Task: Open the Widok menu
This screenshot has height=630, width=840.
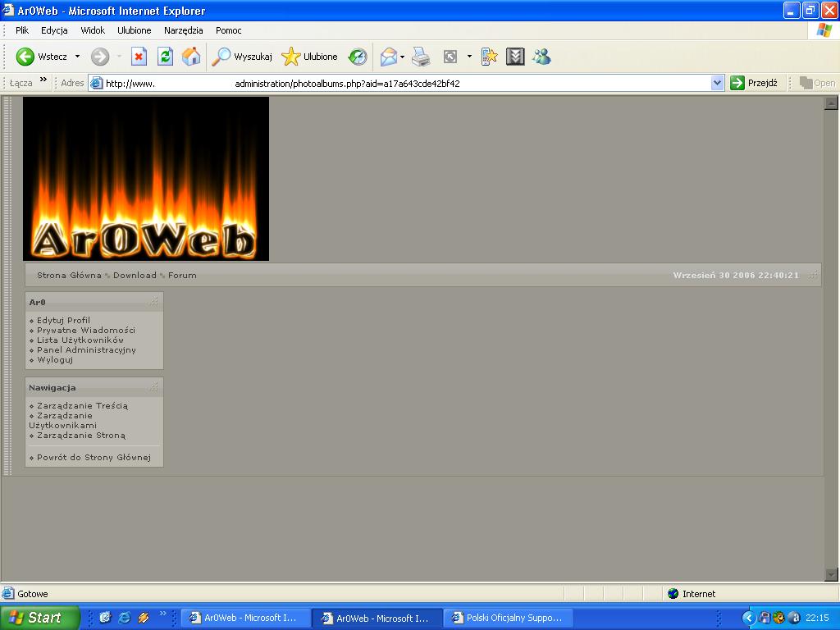Action: pos(93,30)
